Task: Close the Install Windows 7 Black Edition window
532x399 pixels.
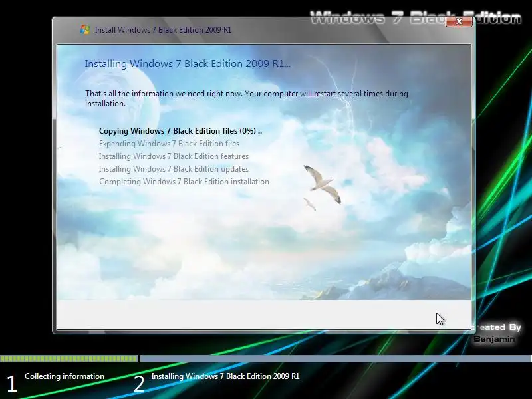Action: [459, 21]
